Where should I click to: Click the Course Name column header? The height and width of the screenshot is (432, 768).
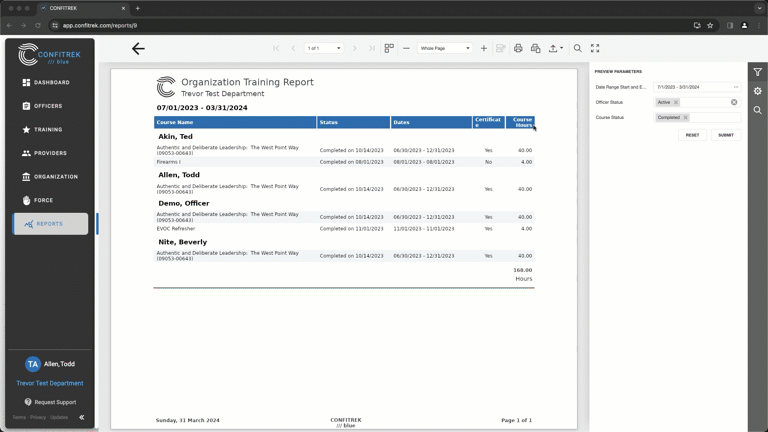(235, 122)
